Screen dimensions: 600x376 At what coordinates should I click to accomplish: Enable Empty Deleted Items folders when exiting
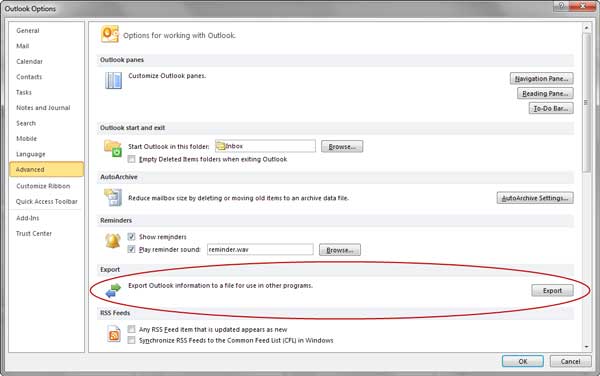pos(132,159)
